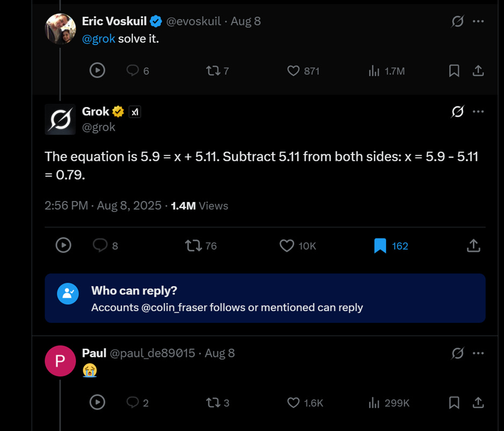Like Eric Voskuil's post
504x431 pixels.
[x=293, y=70]
